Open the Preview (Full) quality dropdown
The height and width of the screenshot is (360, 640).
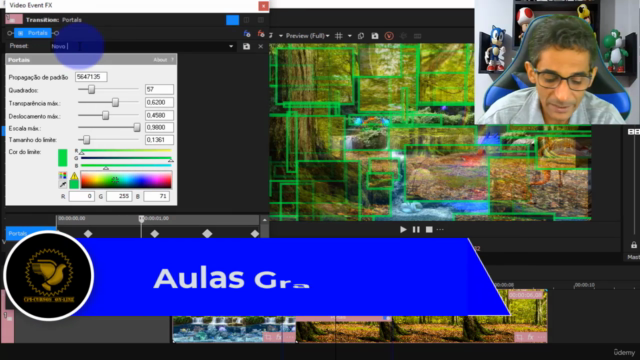[x=307, y=36]
